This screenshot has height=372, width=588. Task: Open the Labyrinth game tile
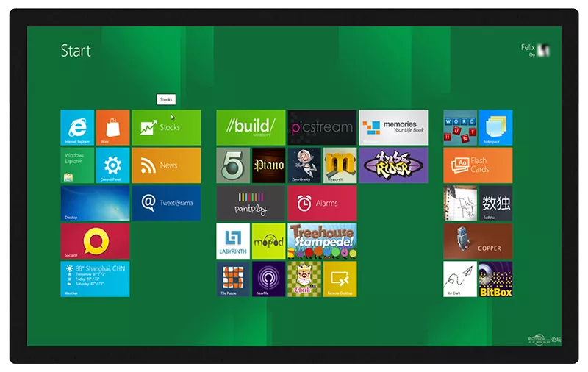(x=233, y=241)
